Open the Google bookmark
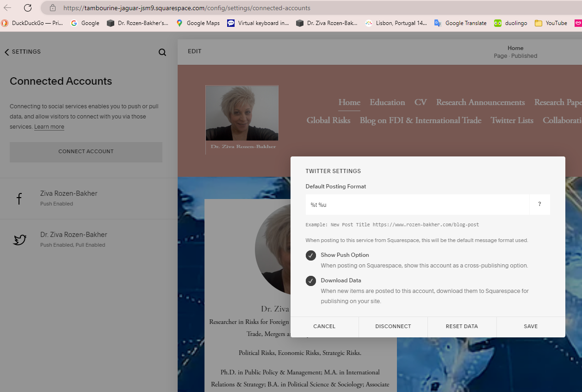Viewport: 582px width, 392px height. [x=85, y=23]
